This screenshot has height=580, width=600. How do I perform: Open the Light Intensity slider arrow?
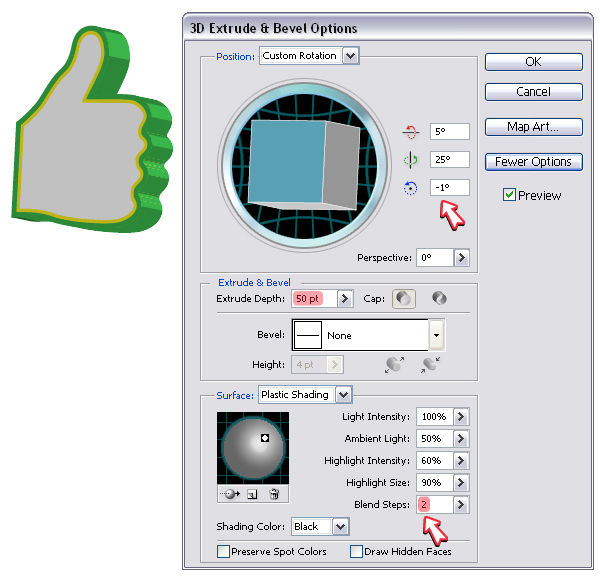(461, 416)
